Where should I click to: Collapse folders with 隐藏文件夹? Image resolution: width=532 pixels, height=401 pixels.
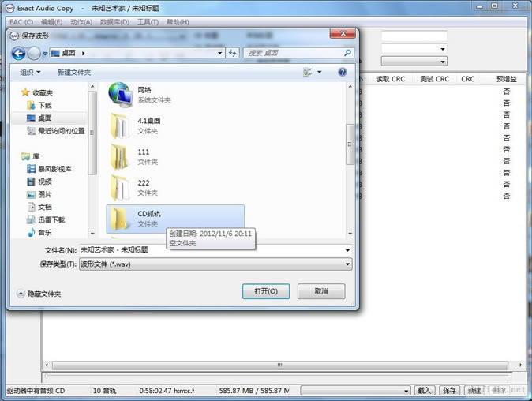[x=39, y=294]
